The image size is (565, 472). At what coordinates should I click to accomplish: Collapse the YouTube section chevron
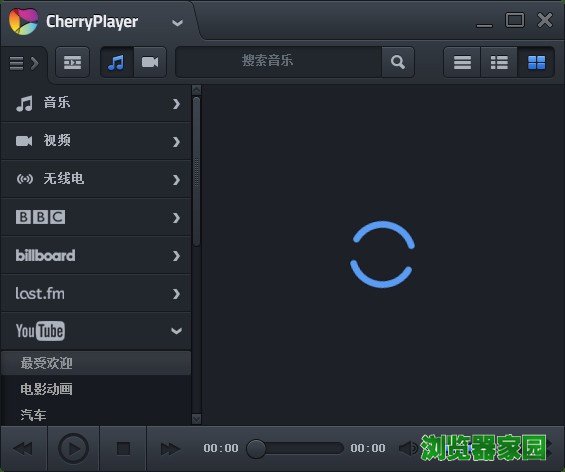click(x=176, y=331)
